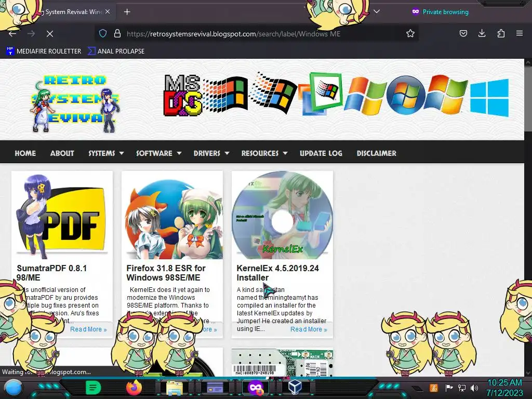Click the tracking protection shield icon
Screen dimensions: 532x399
point(103,33)
